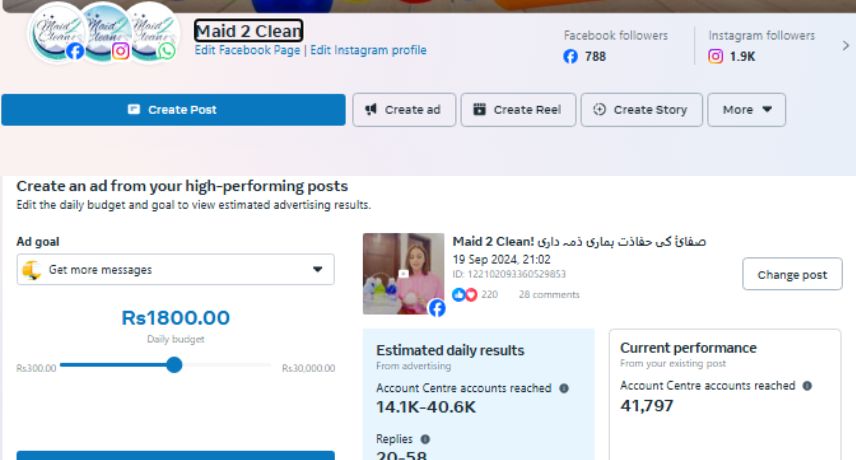Click the Change post button

tap(792, 275)
